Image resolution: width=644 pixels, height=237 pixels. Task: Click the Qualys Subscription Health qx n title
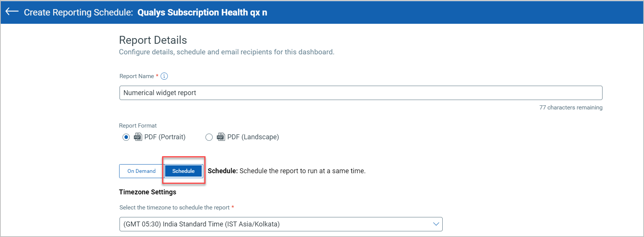[x=202, y=12]
